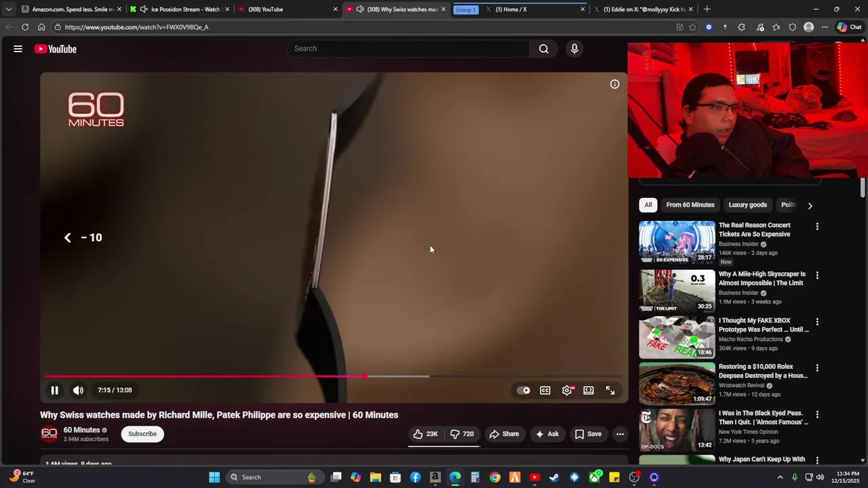Open The Real Reason Concert Tickets thumbnail
The width and height of the screenshot is (868, 488).
tap(677, 242)
